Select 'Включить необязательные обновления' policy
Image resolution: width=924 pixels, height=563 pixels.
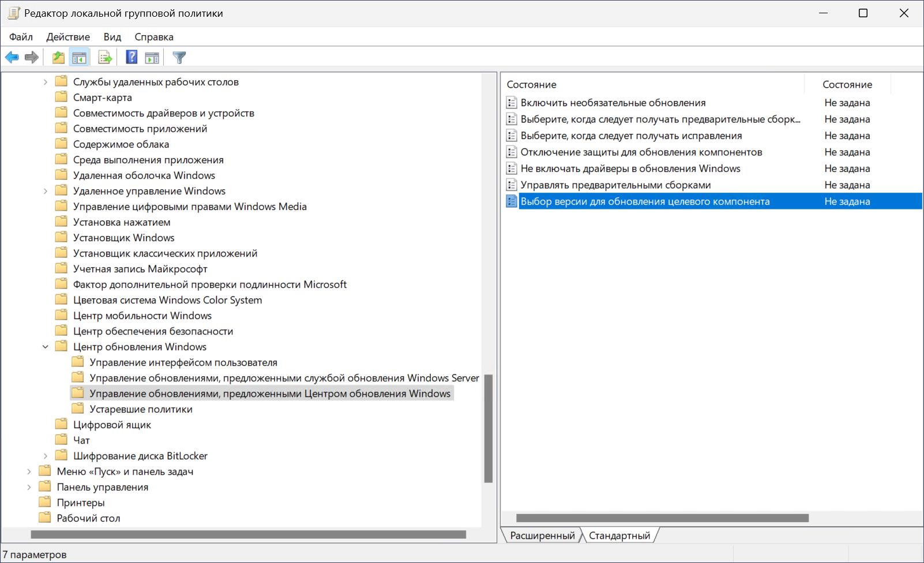click(613, 103)
